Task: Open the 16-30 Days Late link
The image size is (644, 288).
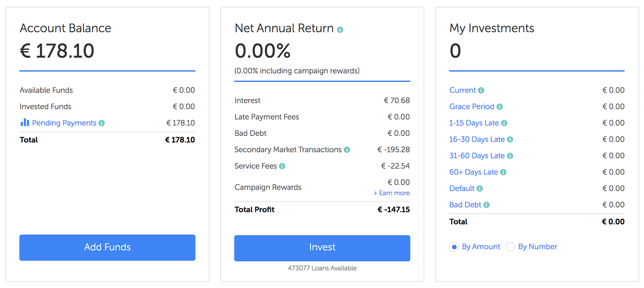Action: pos(477,139)
